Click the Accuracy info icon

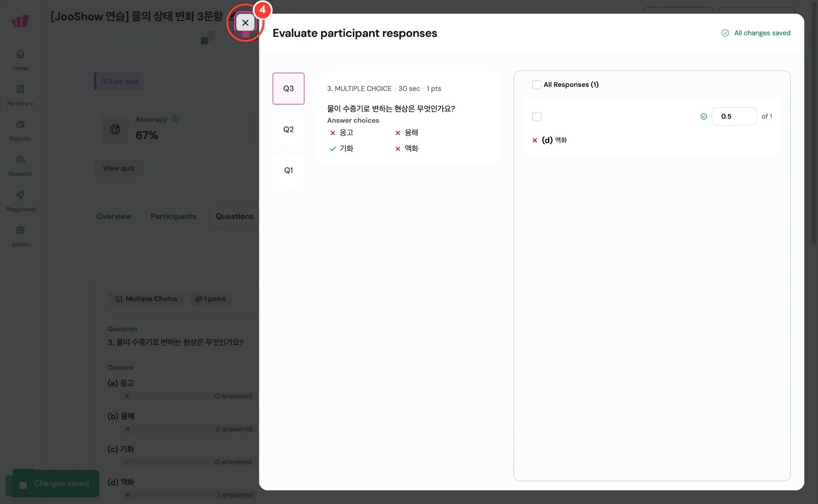[x=175, y=119]
